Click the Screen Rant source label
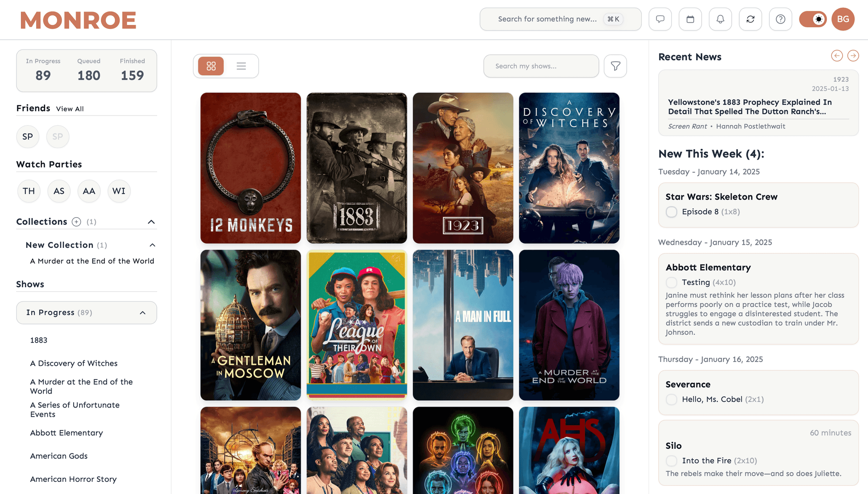 (x=687, y=127)
